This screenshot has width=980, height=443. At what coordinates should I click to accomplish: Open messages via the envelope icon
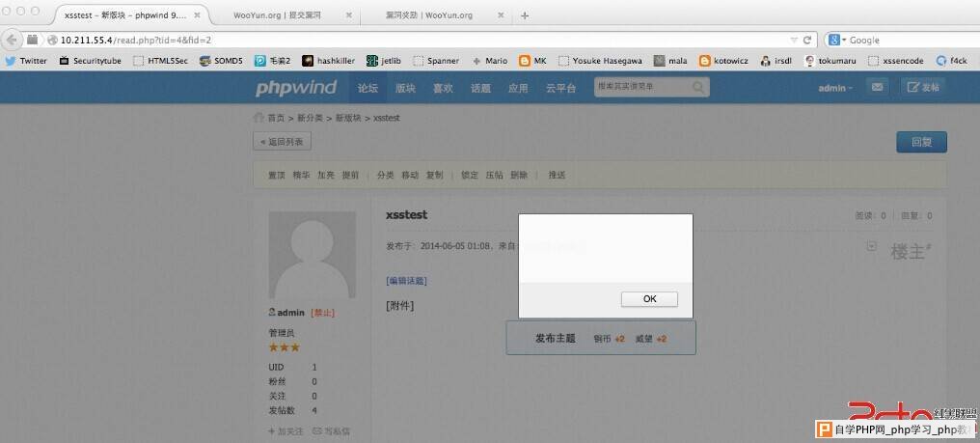(877, 88)
